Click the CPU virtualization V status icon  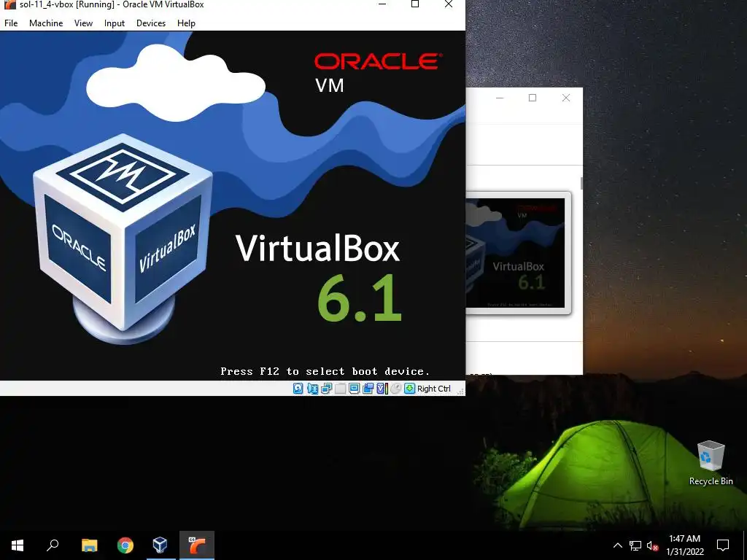coord(382,389)
